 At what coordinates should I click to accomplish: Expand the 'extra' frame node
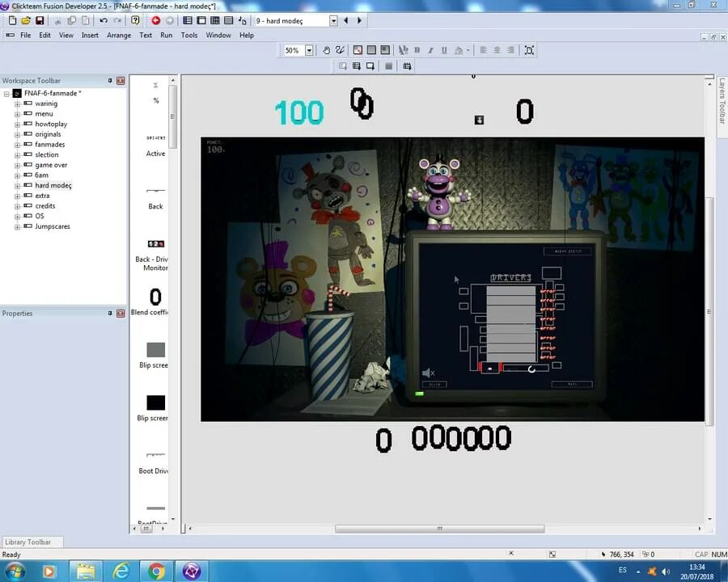(17, 196)
